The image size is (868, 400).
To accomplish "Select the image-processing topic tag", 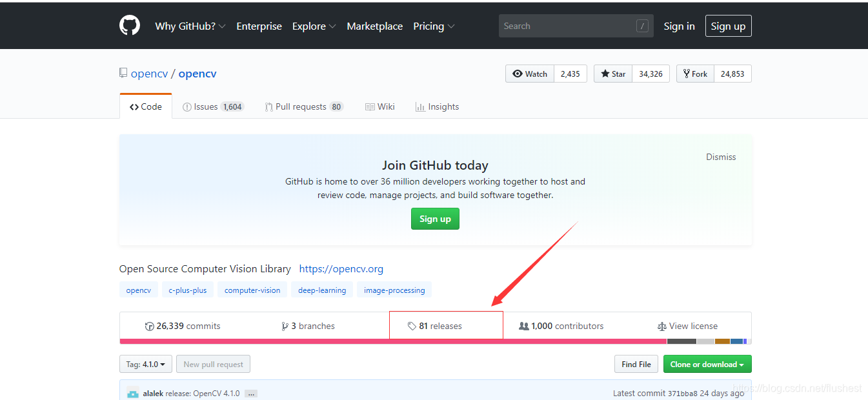I will pos(394,290).
